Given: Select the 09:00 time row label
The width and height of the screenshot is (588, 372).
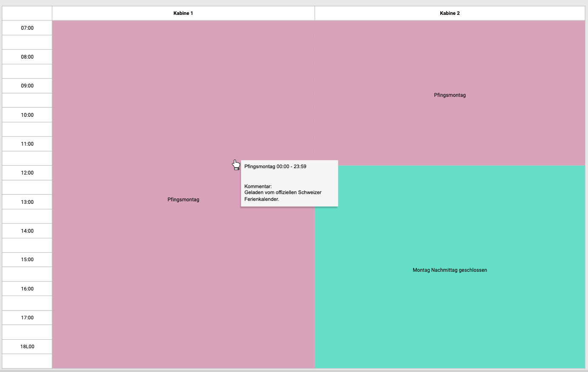Looking at the screenshot, I should tap(27, 86).
